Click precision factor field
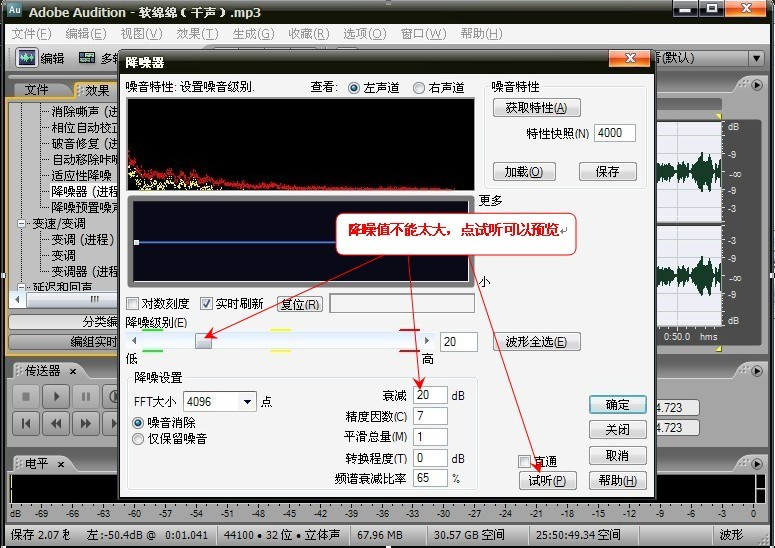This screenshot has width=775, height=548. pyautogui.click(x=430, y=416)
